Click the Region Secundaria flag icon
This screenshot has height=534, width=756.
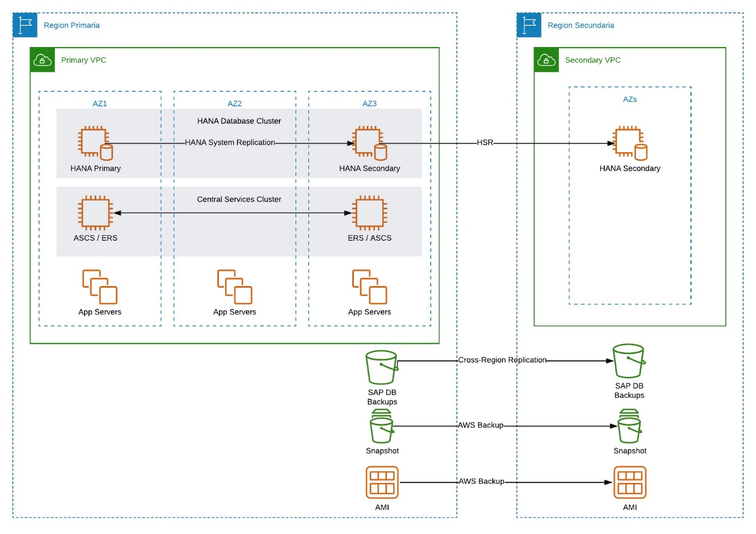click(x=529, y=25)
